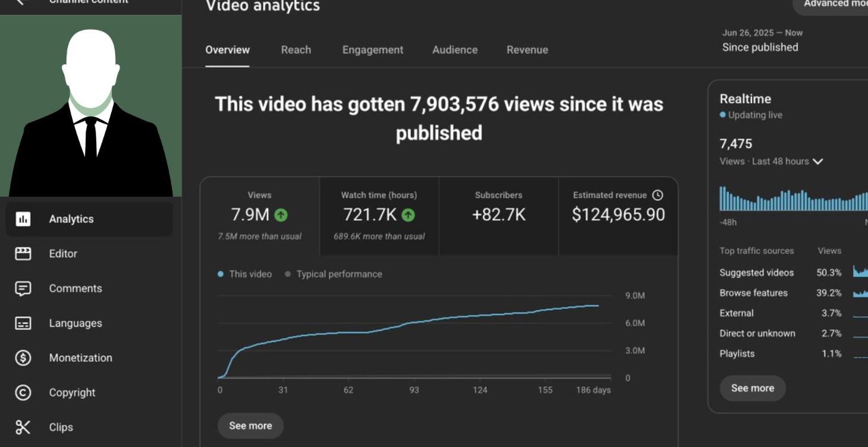The width and height of the screenshot is (868, 447).
Task: Click the Channel content label
Action: coord(89,2)
